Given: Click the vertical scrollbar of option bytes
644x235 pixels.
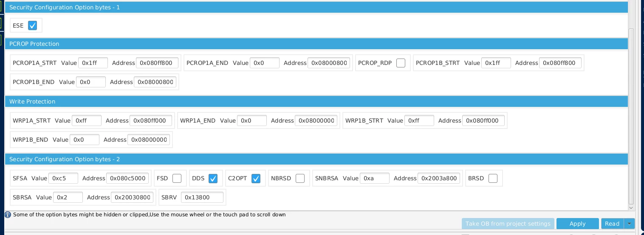Looking at the screenshot, I should click(x=631, y=117).
